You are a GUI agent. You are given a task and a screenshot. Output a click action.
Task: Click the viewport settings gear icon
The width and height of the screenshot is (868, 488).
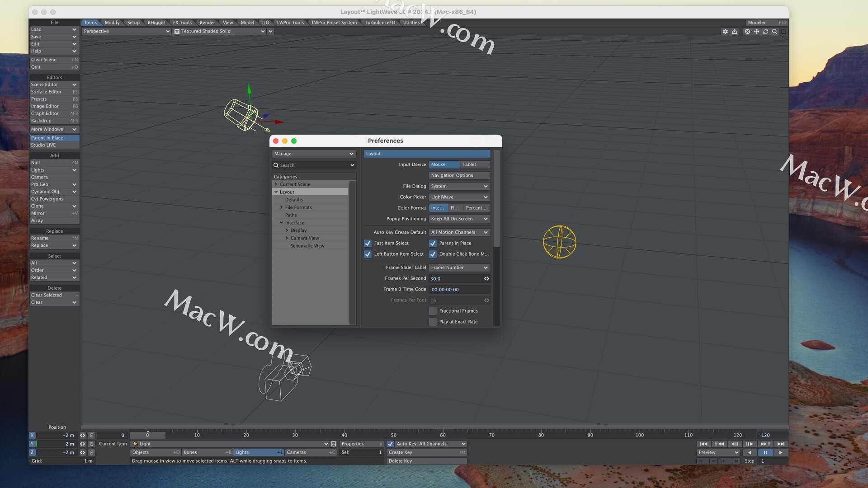[725, 32]
